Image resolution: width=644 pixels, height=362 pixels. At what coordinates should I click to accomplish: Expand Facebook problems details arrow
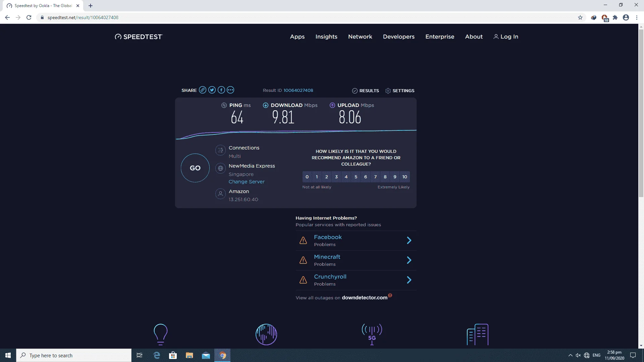click(409, 240)
